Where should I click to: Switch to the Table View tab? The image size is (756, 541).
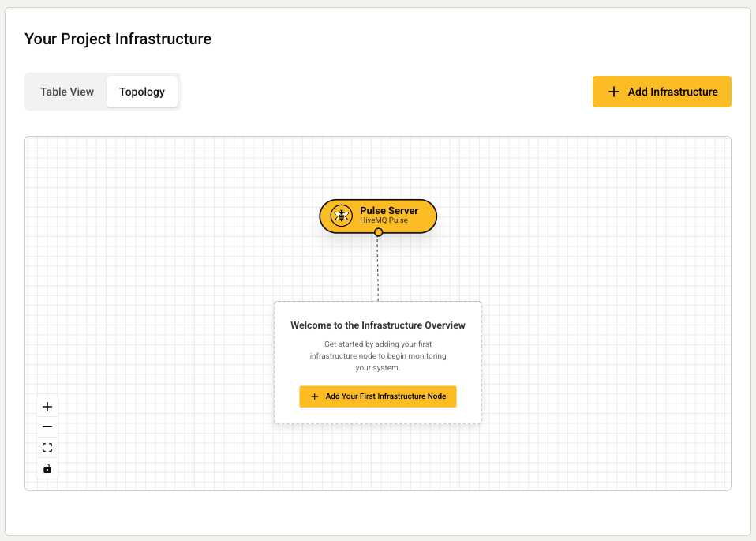[x=67, y=92]
